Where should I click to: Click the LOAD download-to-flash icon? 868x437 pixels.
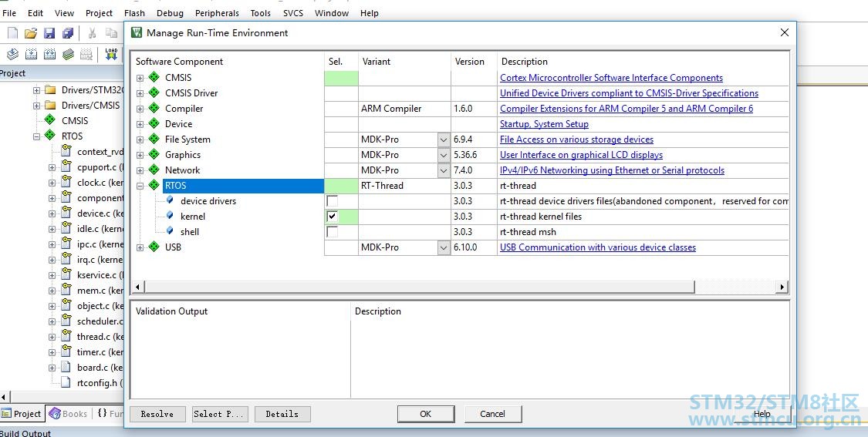pyautogui.click(x=111, y=54)
